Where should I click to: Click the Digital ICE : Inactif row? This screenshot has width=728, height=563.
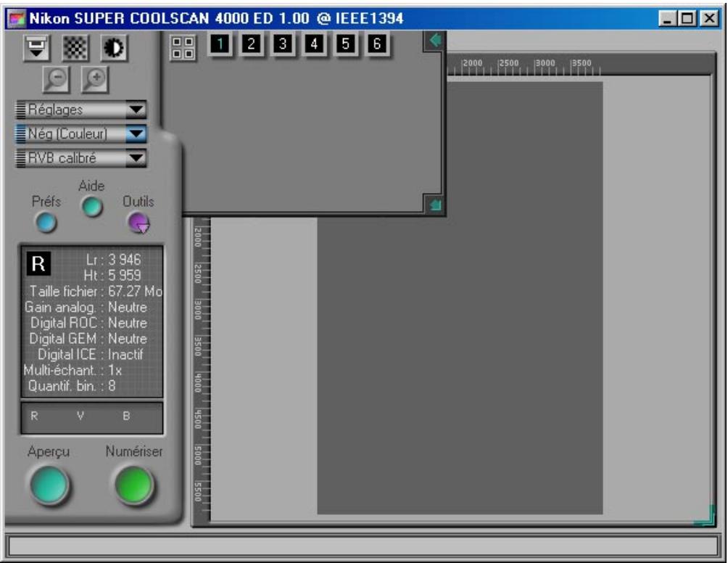[x=91, y=355]
